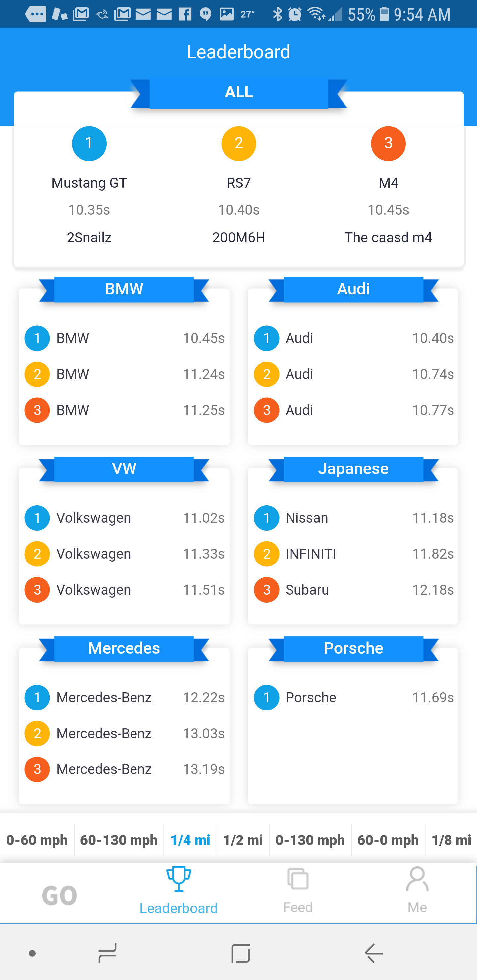Switch to the 60-130 mph tab
The width and height of the screenshot is (477, 980).
point(119,840)
